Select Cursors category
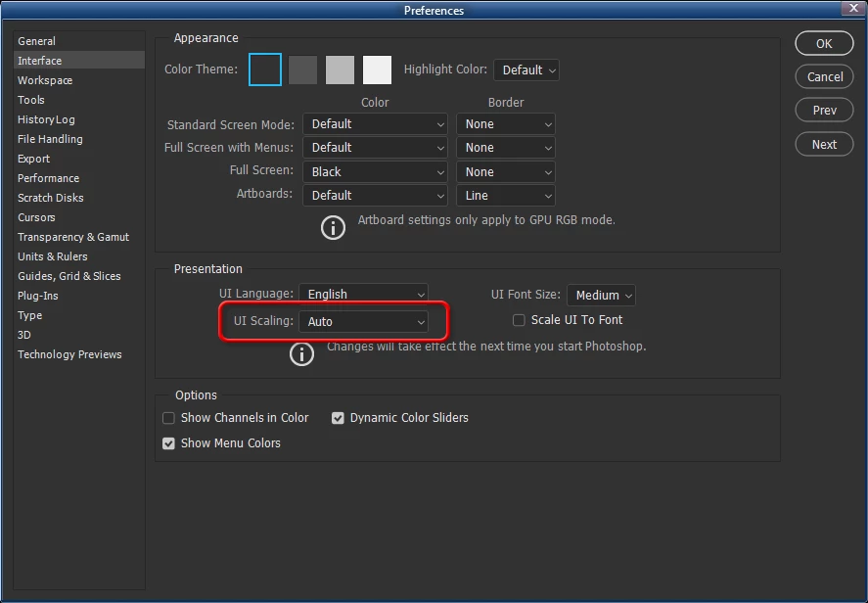Viewport: 868px width, 603px height. click(79, 217)
